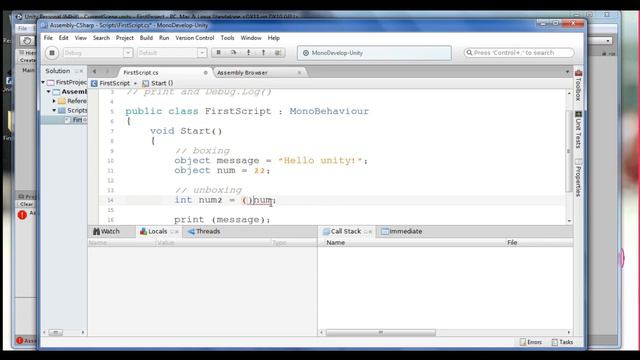Open the Default runtime dropdown
Image resolution: width=640 pixels, height=360 pixels.
click(x=202, y=53)
